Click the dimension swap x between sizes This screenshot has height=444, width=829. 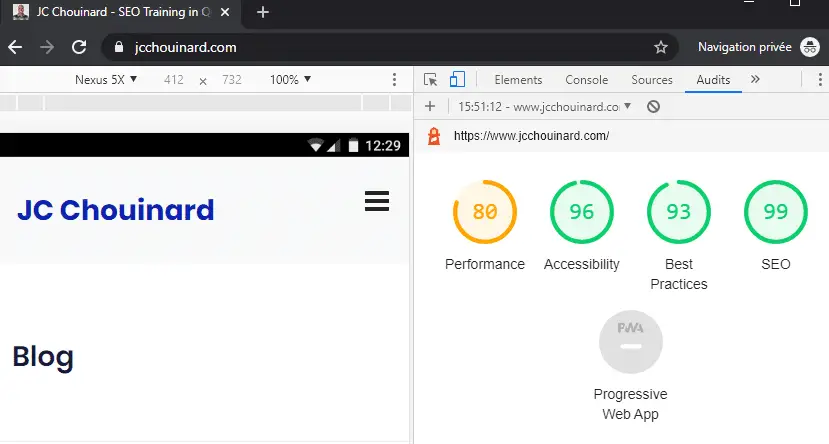(x=202, y=81)
